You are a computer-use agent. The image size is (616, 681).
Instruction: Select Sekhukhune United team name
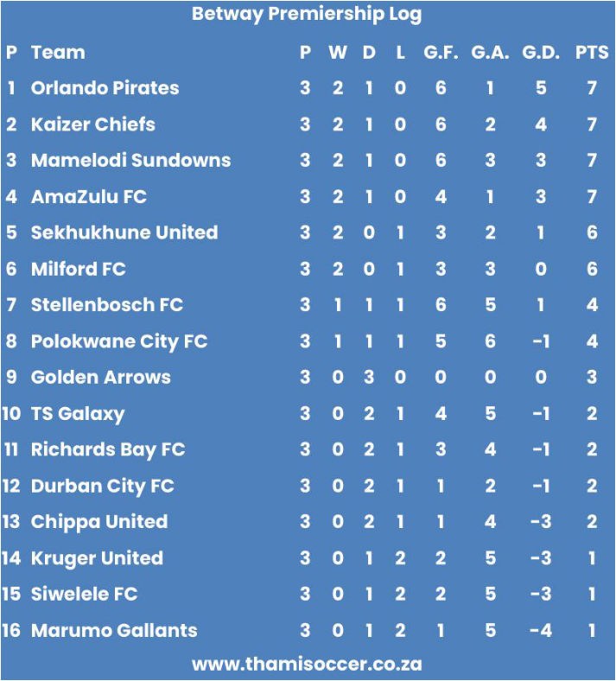tap(124, 232)
